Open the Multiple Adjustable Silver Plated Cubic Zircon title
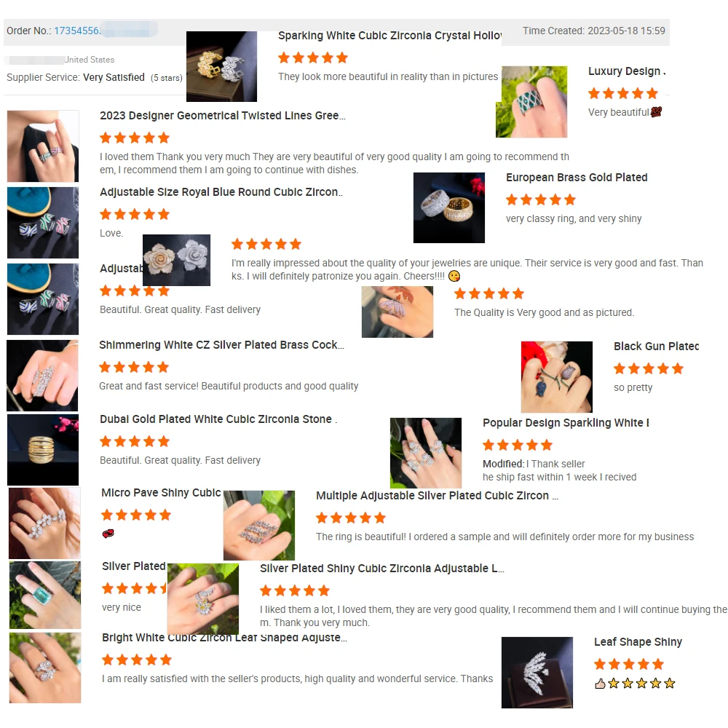 pos(437,496)
